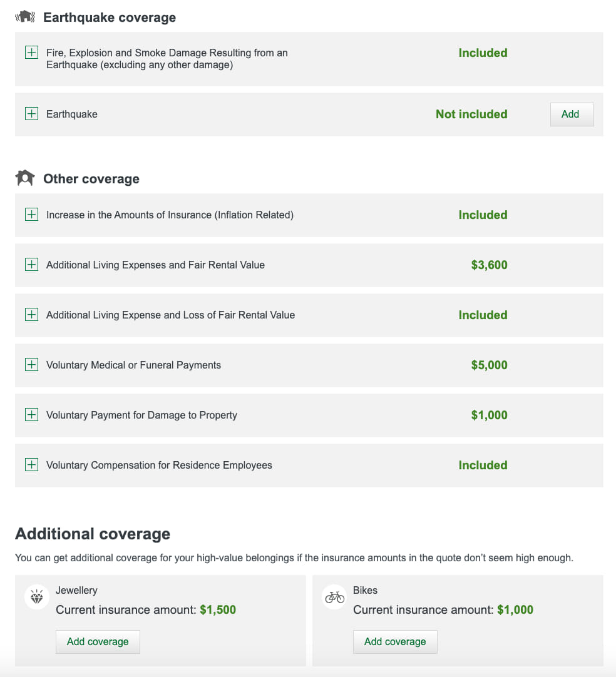Click the $1,500 Jewellery insurance amount

[x=218, y=609]
